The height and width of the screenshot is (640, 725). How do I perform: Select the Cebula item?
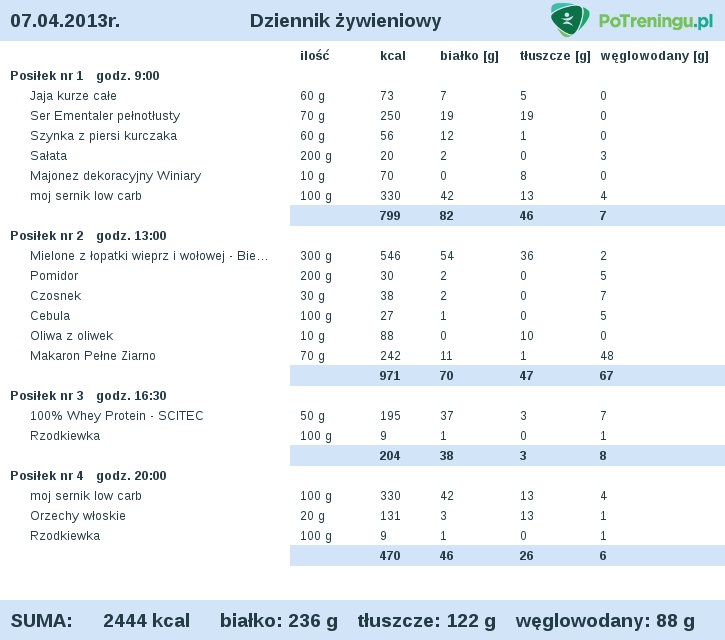pyautogui.click(x=50, y=316)
